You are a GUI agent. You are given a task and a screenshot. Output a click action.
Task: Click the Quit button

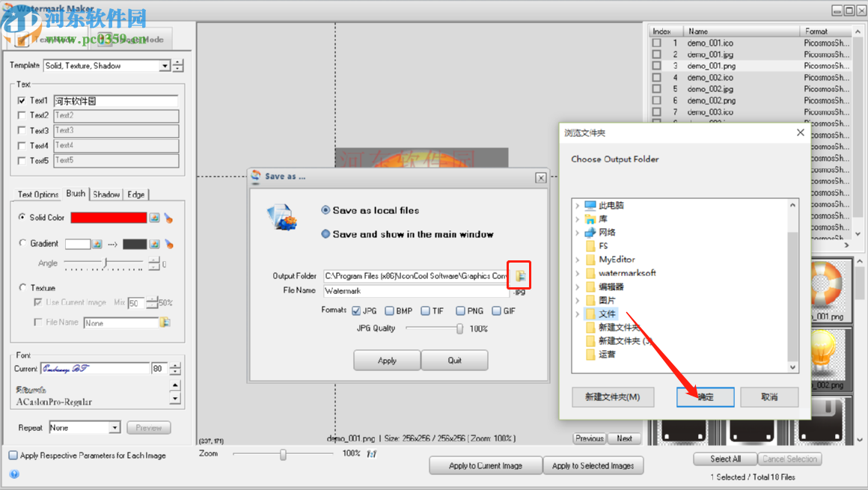click(454, 361)
